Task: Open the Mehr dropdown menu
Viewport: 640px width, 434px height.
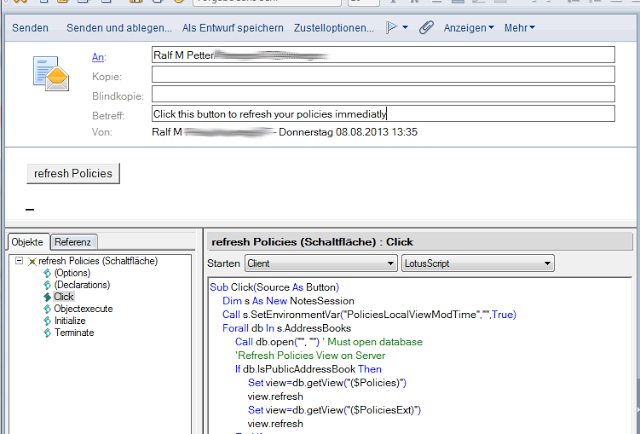Action: pos(519,28)
